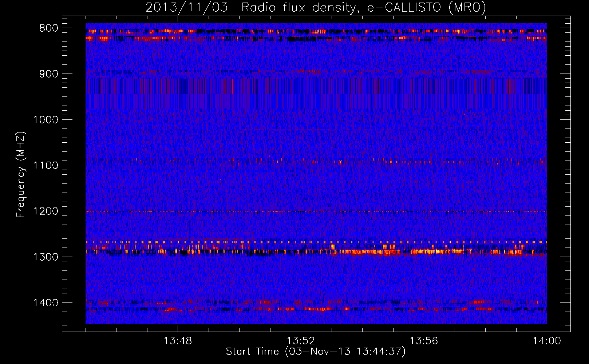
Task: Select the 900 frequency tick label
Action: 48,74
